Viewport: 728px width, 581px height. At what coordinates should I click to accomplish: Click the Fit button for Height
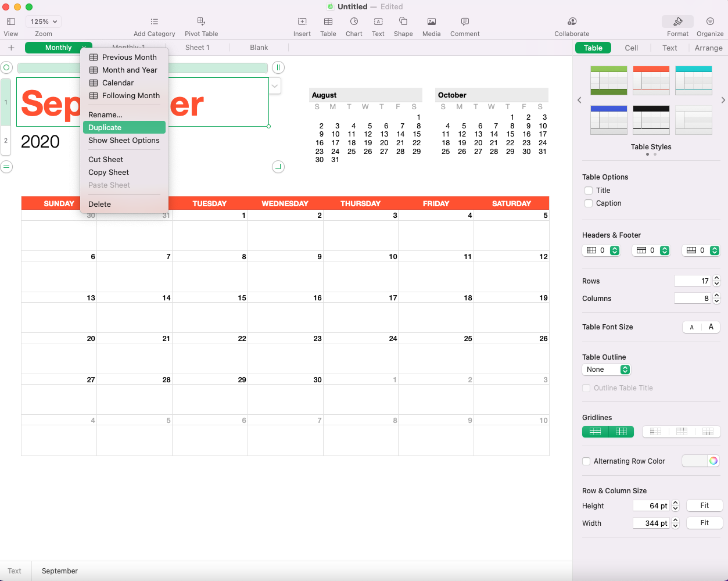[x=704, y=505]
